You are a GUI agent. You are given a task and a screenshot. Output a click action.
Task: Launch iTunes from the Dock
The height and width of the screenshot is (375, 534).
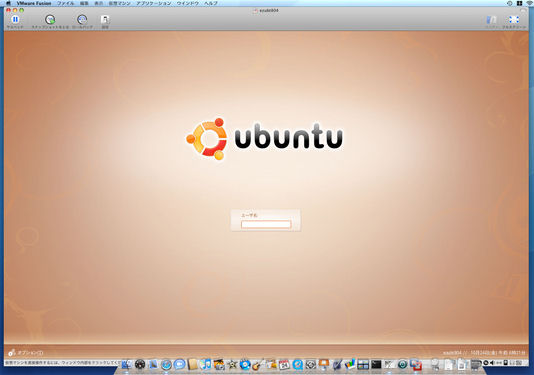tap(205, 364)
